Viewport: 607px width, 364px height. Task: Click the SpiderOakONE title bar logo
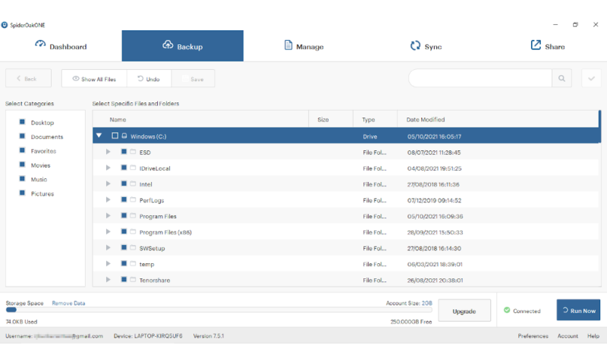click(5, 25)
